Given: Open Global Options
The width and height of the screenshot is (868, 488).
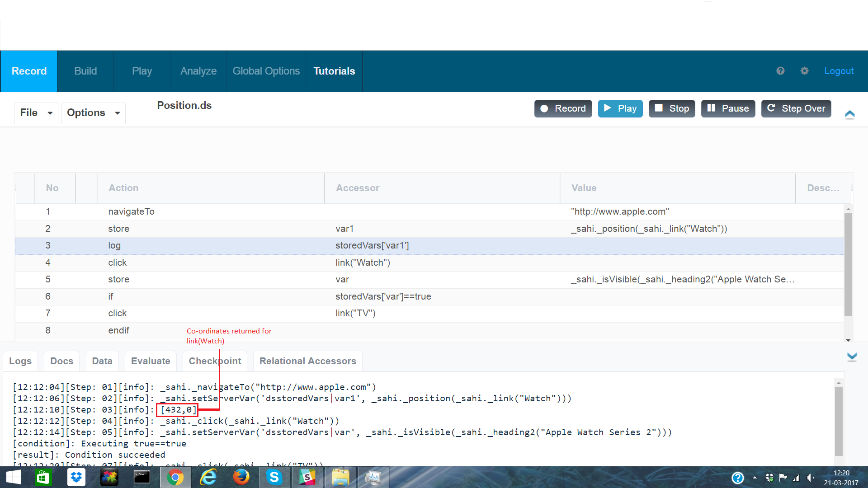Looking at the screenshot, I should point(266,71).
